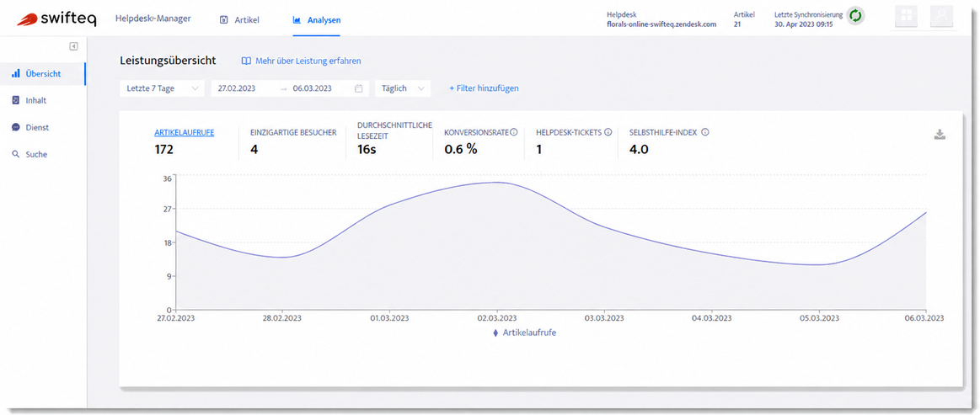Click the 16s reading time value
The width and height of the screenshot is (980, 415).
point(367,149)
